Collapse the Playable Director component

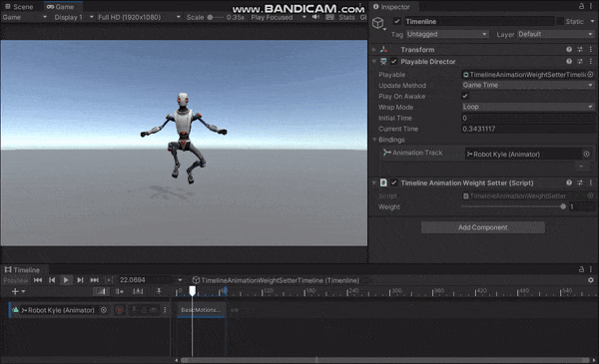point(374,61)
